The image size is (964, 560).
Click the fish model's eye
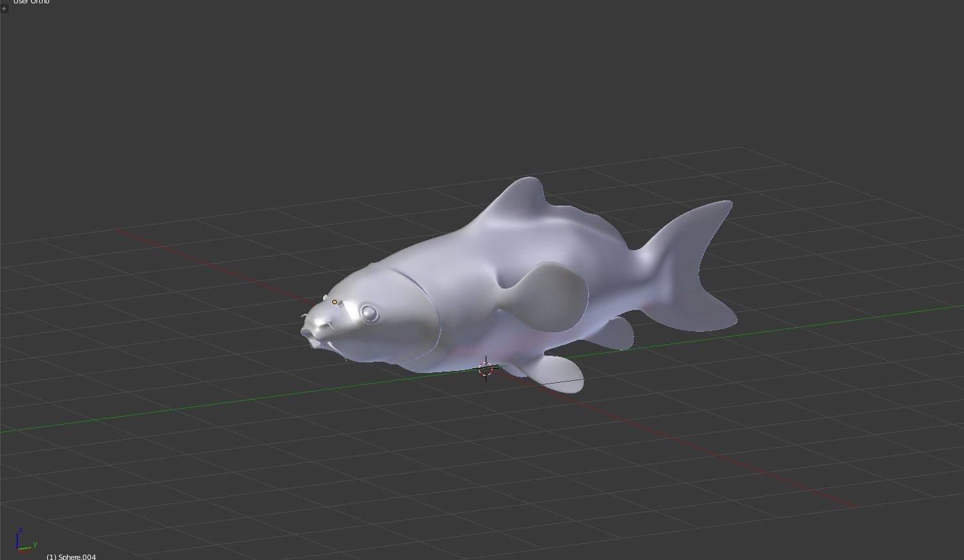[369, 313]
